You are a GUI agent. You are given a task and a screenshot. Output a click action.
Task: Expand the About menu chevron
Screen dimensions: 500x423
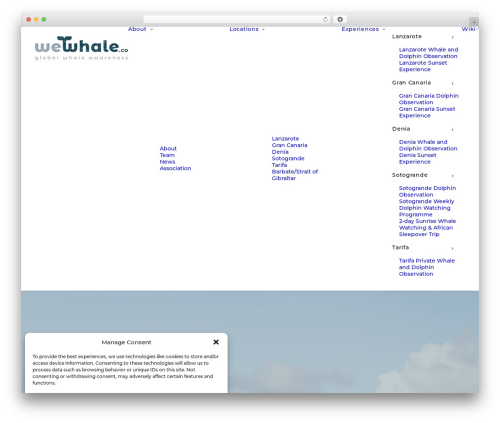[152, 29]
